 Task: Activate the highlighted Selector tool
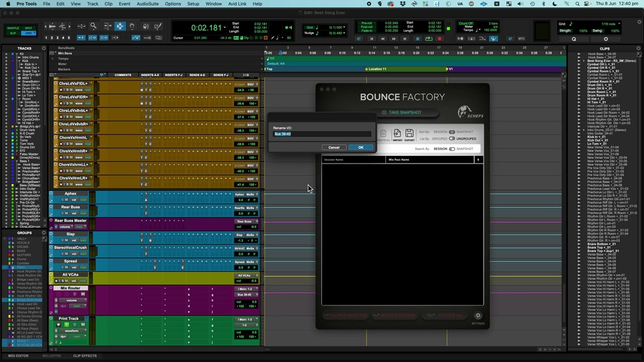point(120,26)
